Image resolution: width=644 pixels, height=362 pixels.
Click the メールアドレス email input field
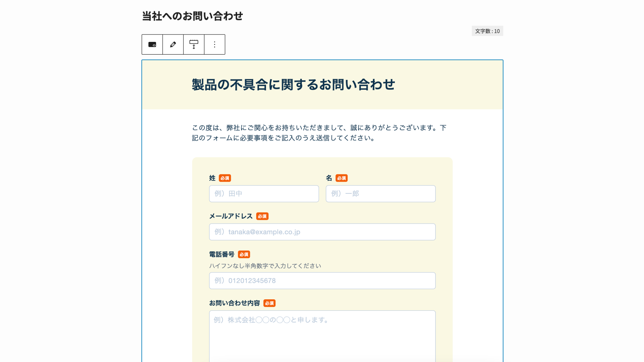click(x=322, y=232)
